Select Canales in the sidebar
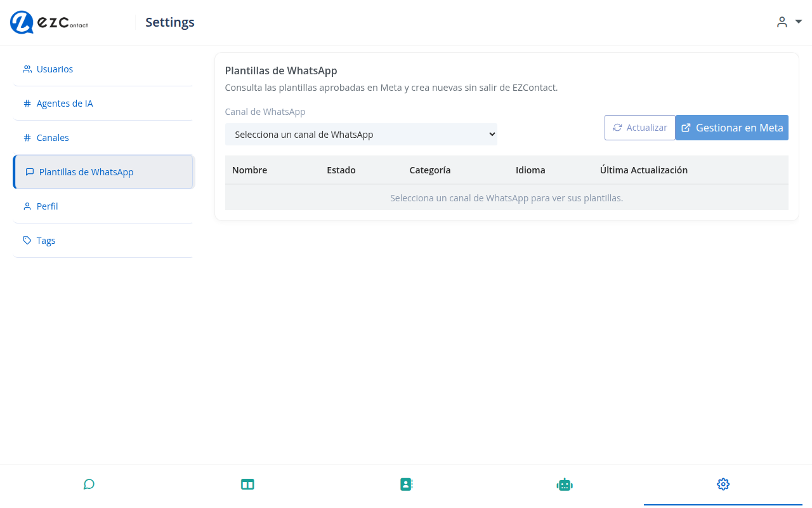Viewport: 812px width, 508px height. pos(52,137)
